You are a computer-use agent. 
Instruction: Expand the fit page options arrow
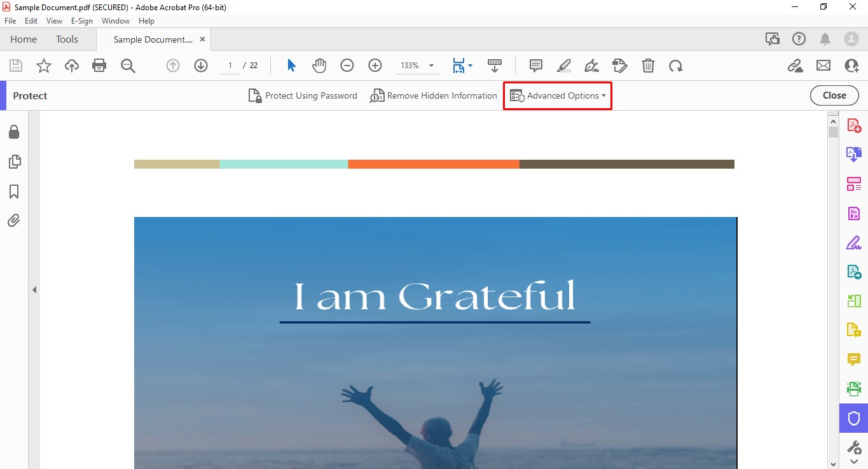click(471, 66)
